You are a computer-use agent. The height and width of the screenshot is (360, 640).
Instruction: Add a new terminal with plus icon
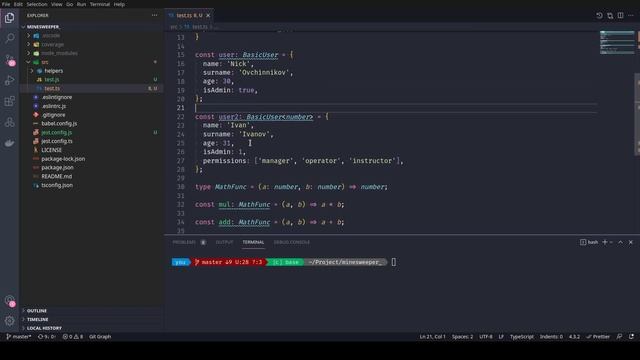pyautogui.click(x=605, y=242)
